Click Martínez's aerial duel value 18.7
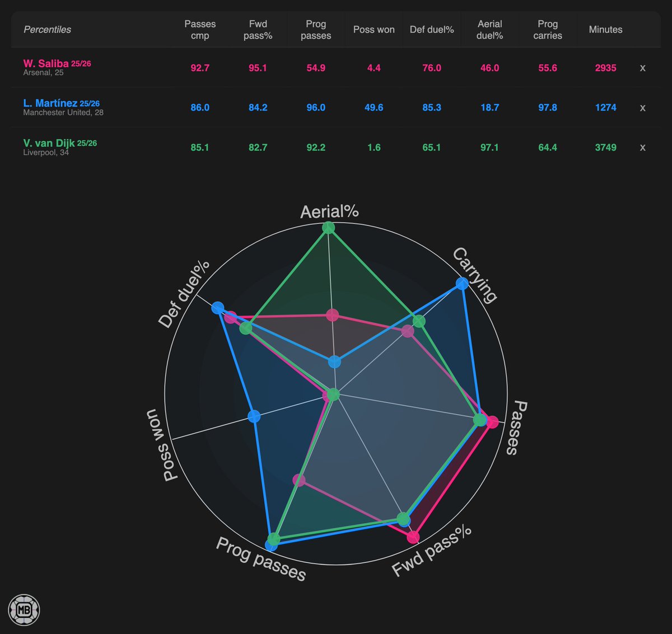Screen dimensions: 672x634 tap(490, 107)
